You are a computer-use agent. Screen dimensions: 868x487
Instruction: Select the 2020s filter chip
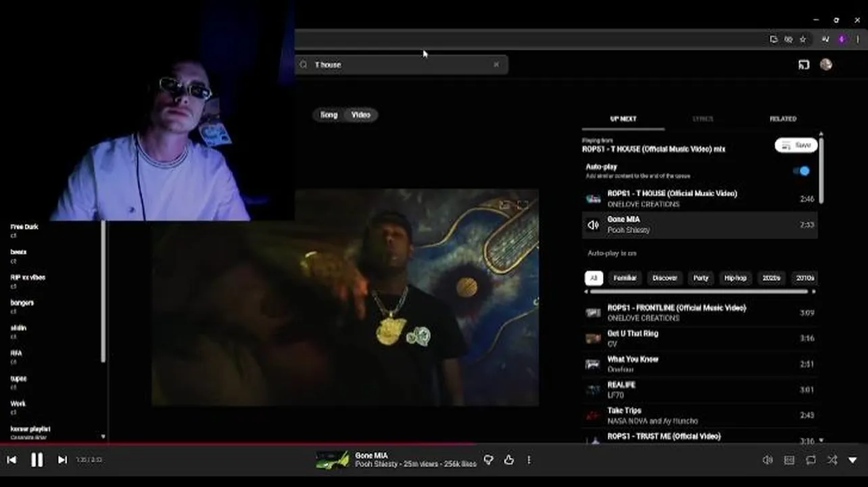point(771,278)
